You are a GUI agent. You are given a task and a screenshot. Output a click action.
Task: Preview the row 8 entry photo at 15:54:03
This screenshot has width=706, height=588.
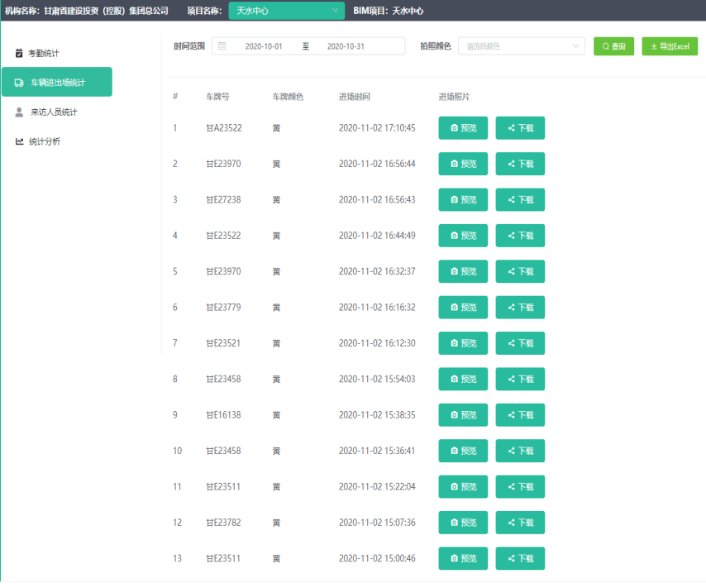click(x=463, y=379)
